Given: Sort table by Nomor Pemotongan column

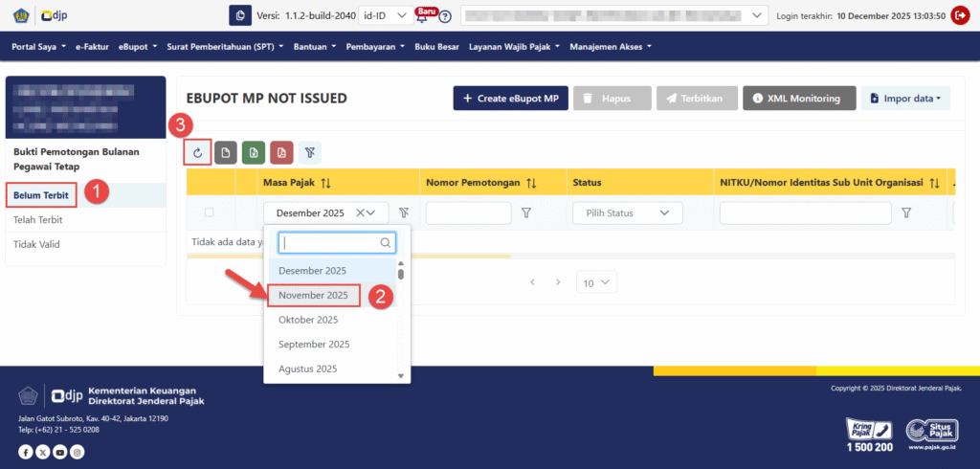Looking at the screenshot, I should point(531,182).
